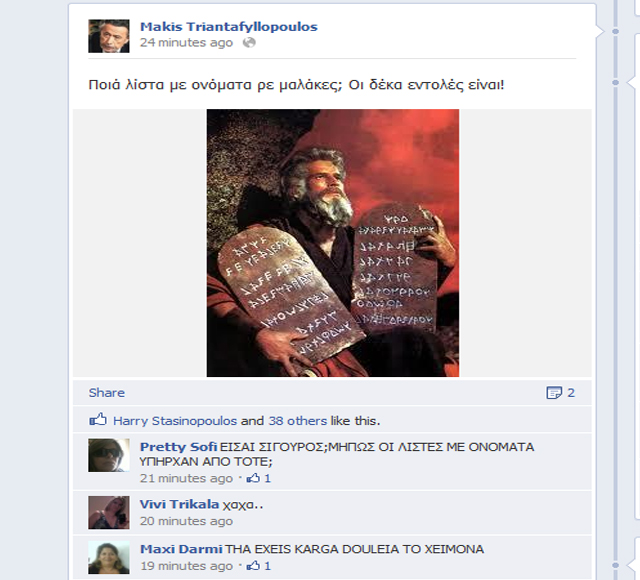Click the thumbs-up icon beside Harry Stasinopoulos
The image size is (640, 580).
tap(98, 420)
